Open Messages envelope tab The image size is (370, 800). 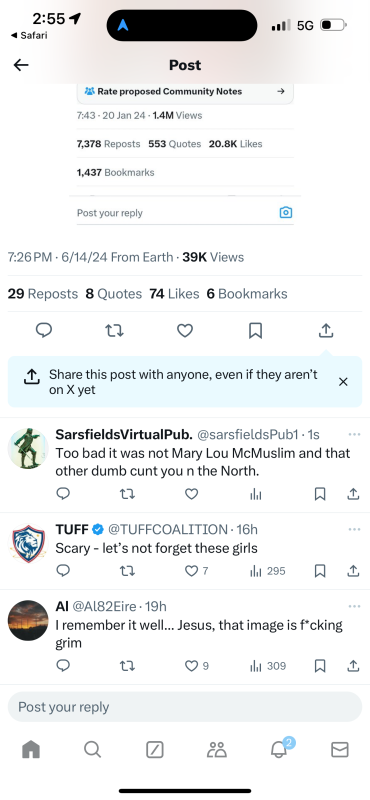339,749
